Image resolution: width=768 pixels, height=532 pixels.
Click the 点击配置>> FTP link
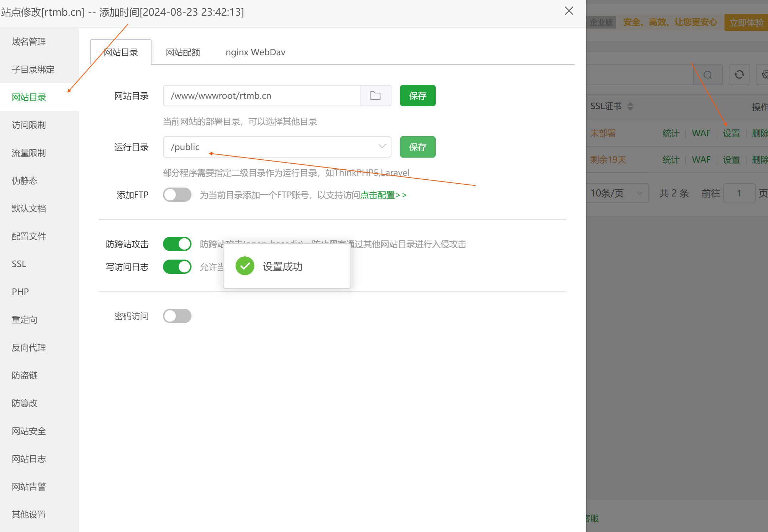[x=383, y=195]
